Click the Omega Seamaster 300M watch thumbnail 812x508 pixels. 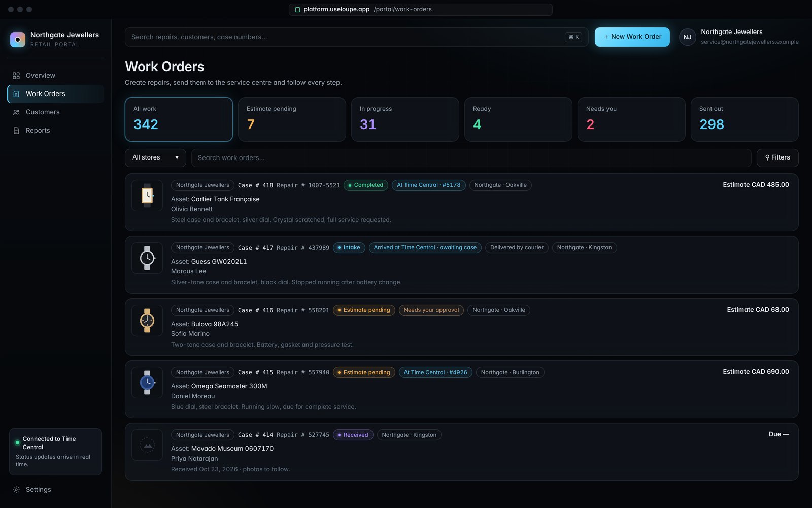click(147, 383)
